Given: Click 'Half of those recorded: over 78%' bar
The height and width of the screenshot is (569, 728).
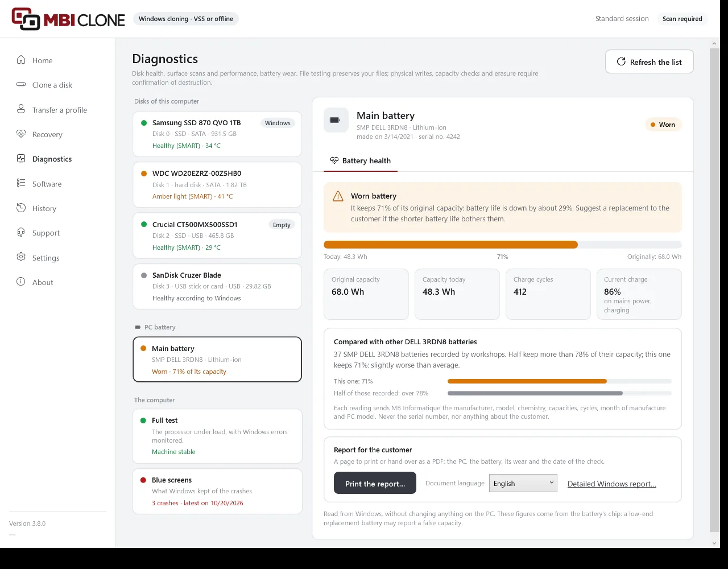Looking at the screenshot, I should coord(560,393).
